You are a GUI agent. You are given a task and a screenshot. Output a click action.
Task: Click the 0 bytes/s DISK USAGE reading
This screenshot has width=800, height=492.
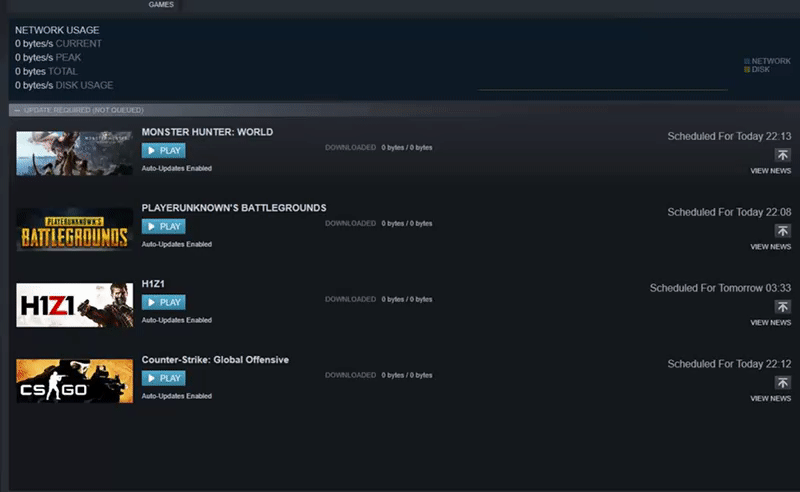(x=64, y=85)
